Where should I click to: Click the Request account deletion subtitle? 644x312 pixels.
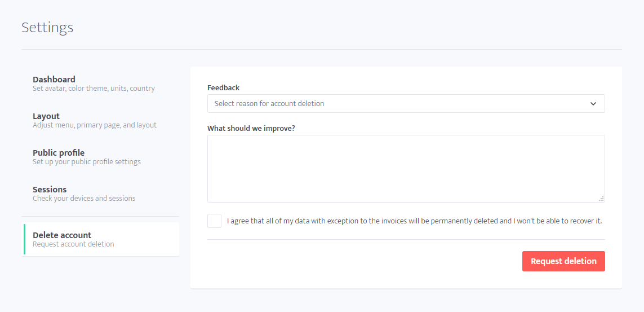[x=73, y=244]
